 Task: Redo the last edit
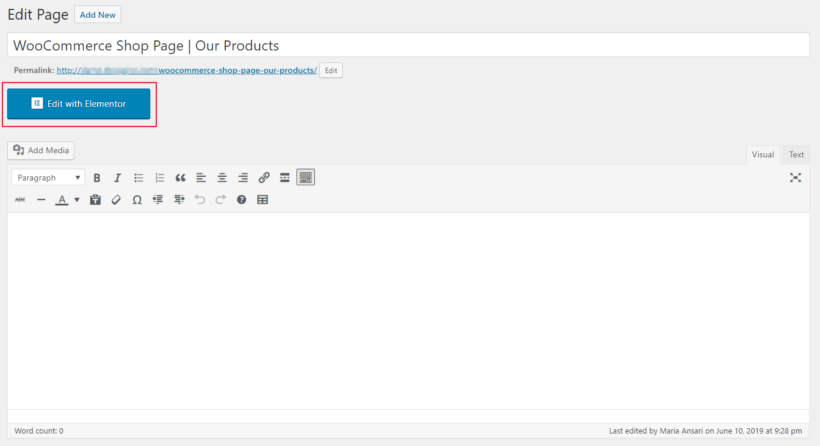coord(221,200)
